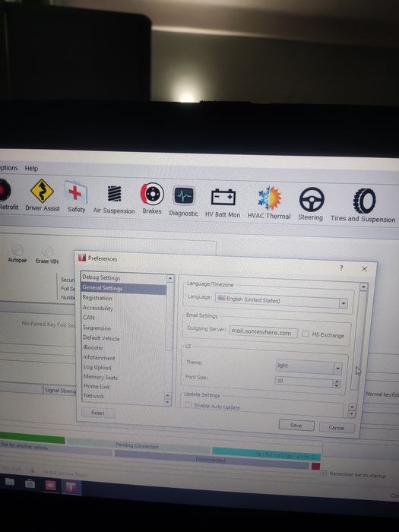Open the Safety first-aid icon

(x=76, y=196)
